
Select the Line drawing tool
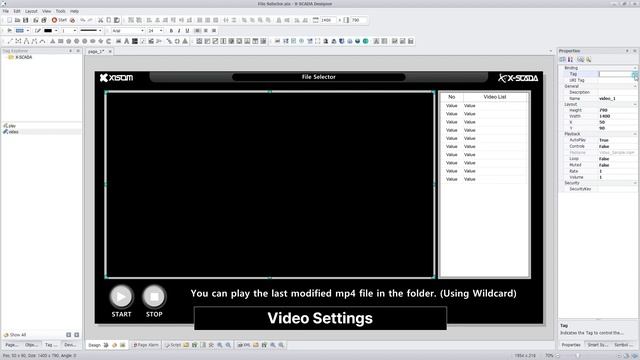(10, 41)
